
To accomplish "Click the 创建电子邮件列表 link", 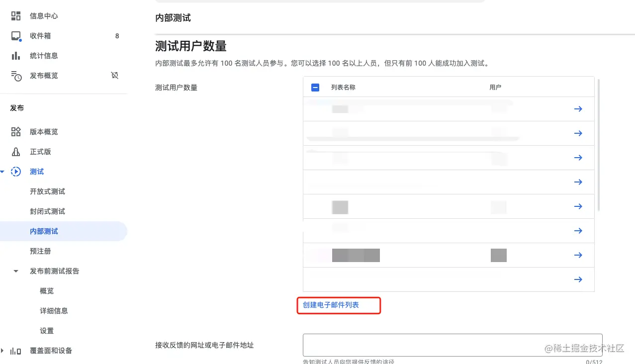I will [x=331, y=305].
